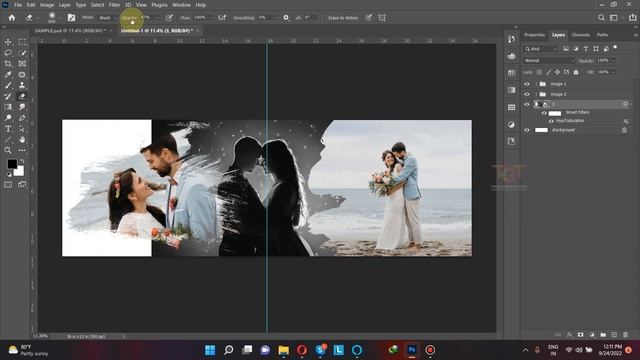Select the Eyedropper tool

click(x=8, y=75)
